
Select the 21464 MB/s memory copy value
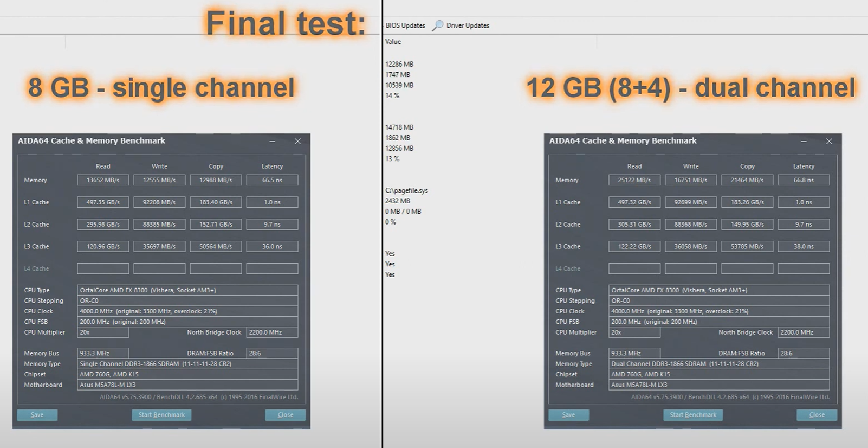click(747, 180)
